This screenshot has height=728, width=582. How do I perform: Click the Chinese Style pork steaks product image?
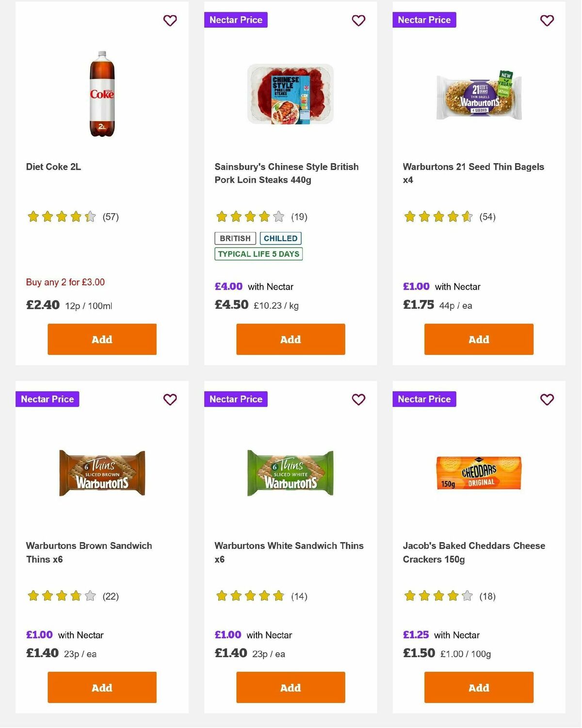click(290, 95)
